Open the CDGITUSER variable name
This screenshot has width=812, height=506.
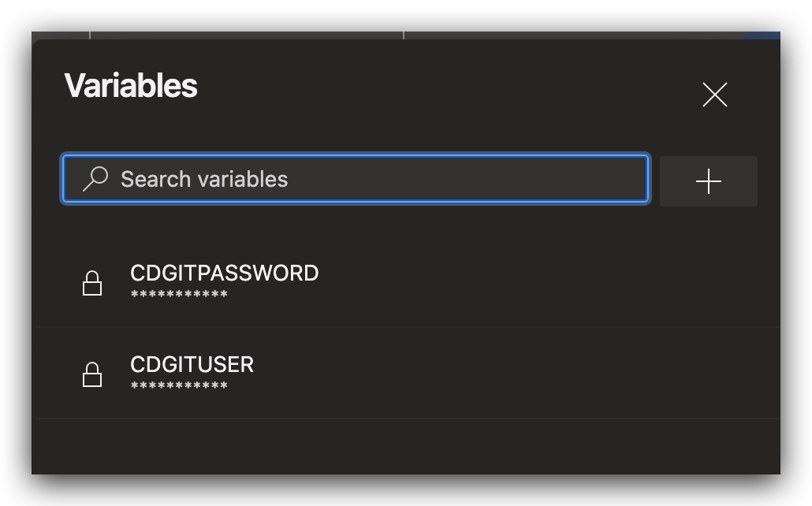192,364
